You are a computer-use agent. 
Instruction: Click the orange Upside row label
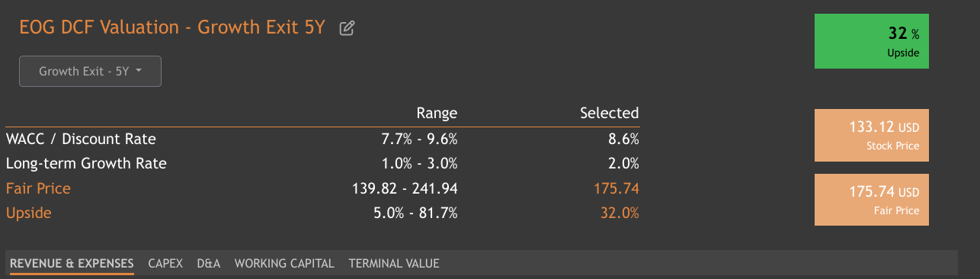pos(28,213)
